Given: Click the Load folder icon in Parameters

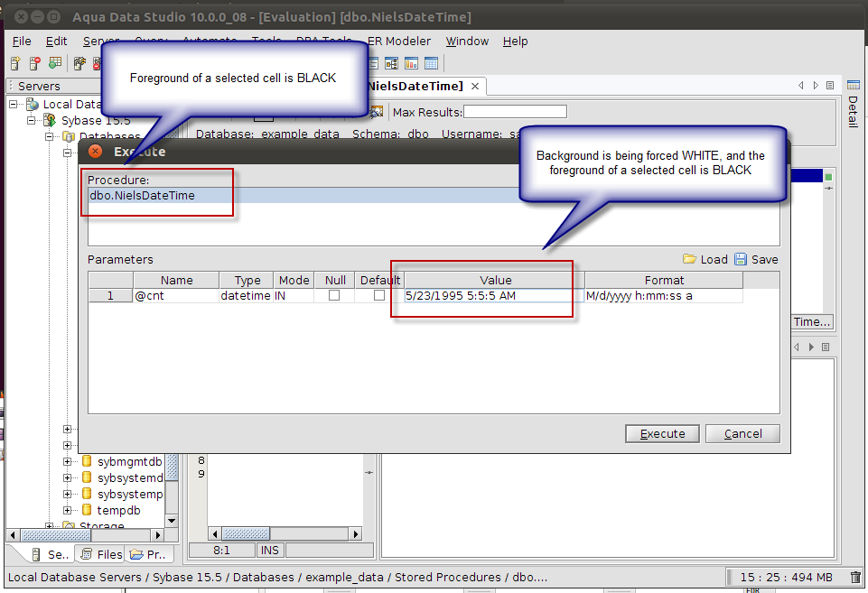Looking at the screenshot, I should [689, 259].
